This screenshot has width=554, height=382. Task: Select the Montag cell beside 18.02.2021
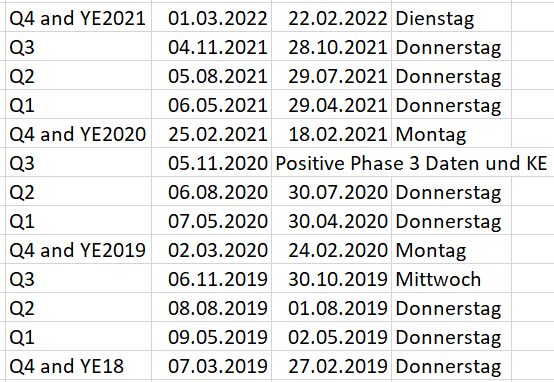coord(452,134)
